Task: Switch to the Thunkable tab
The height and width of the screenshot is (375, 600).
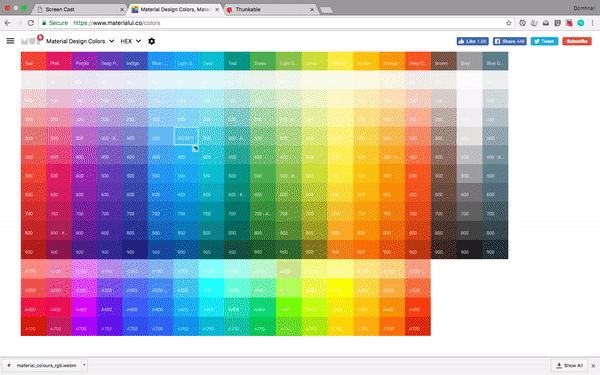Action: click(270, 9)
